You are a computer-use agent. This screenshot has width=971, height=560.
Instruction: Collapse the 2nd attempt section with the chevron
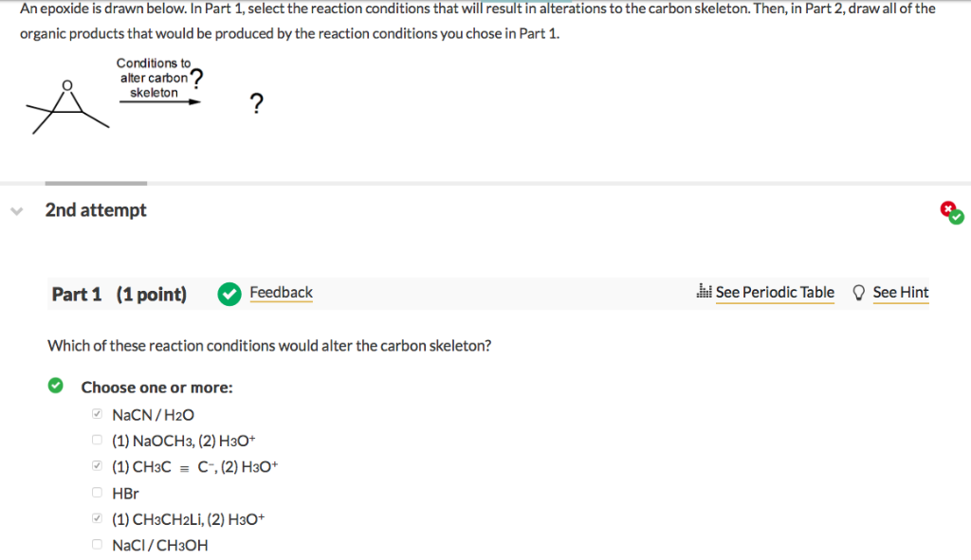pos(16,210)
